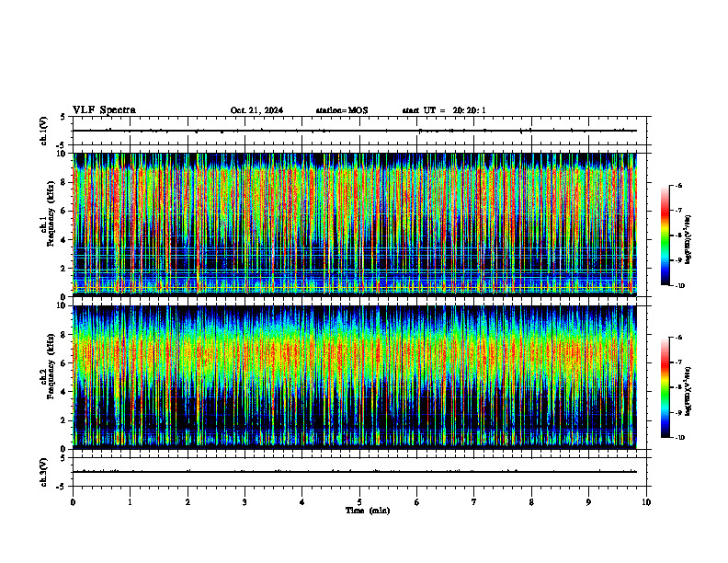This screenshot has width=728, height=563.
Task: Click time axis tick label '9'
Action: pos(589,502)
